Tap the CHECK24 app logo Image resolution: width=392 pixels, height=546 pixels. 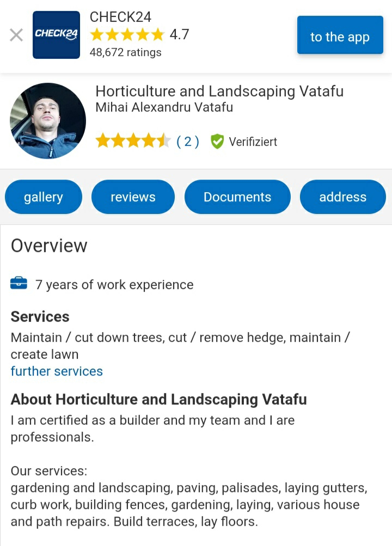coord(56,35)
